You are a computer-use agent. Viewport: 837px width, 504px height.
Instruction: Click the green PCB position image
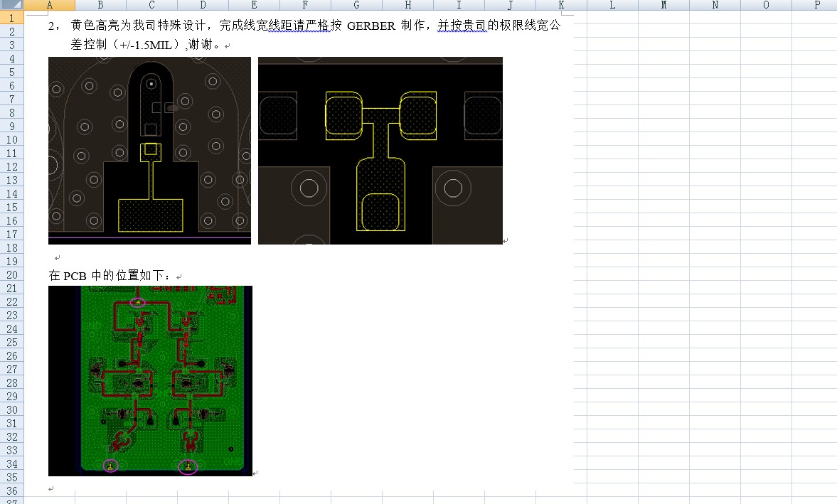pos(150,381)
